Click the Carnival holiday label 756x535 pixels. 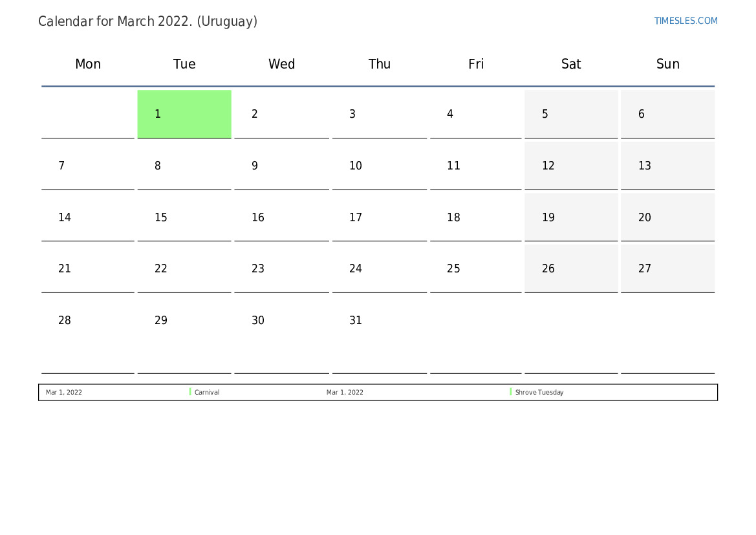[207, 392]
